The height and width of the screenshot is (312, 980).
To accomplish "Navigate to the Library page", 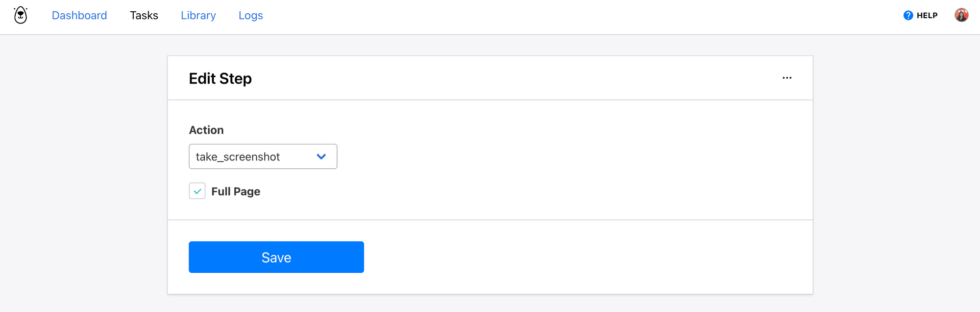I will pyautogui.click(x=198, y=15).
